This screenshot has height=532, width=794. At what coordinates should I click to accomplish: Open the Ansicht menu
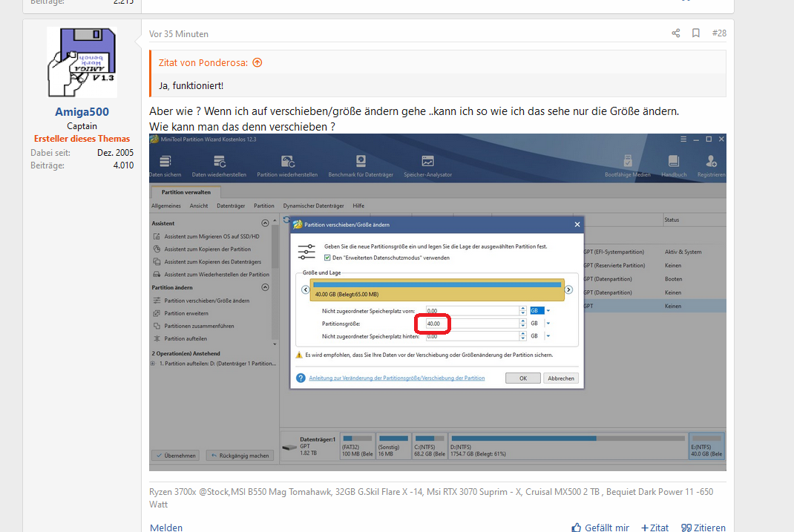pyautogui.click(x=199, y=206)
